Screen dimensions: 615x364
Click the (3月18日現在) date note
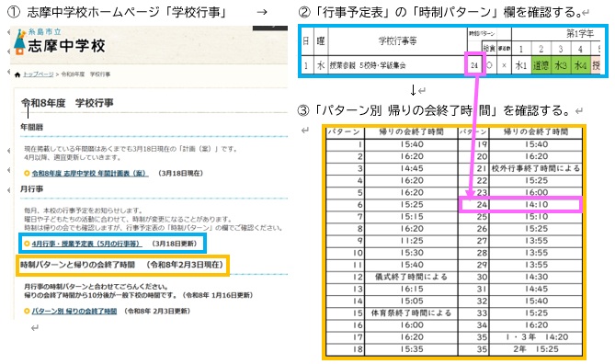point(180,173)
